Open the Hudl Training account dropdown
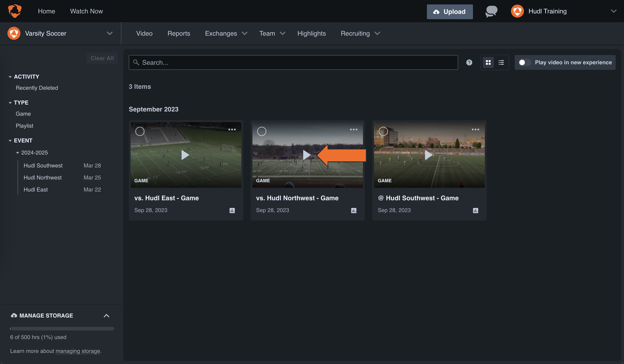 click(613, 11)
